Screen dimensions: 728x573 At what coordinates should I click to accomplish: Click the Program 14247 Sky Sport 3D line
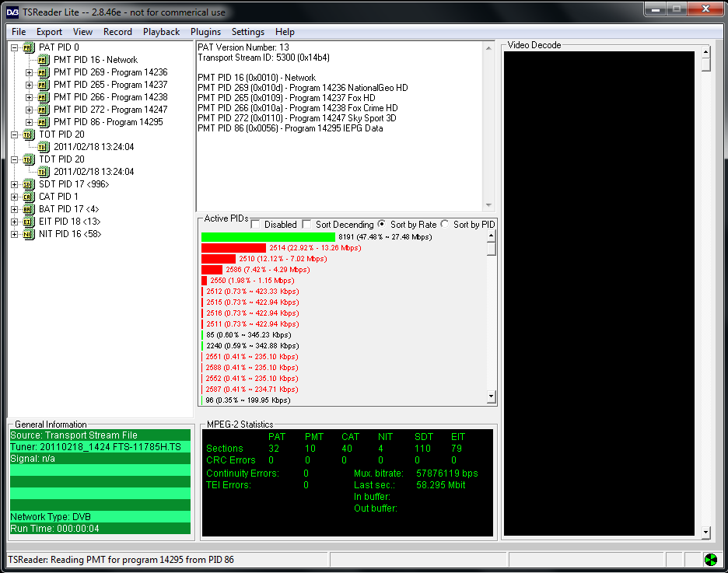click(297, 118)
